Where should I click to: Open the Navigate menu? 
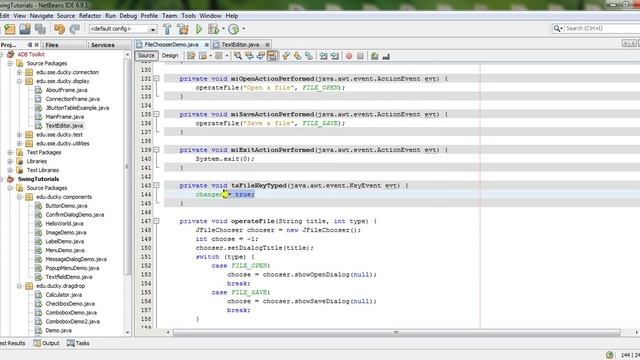[41, 16]
